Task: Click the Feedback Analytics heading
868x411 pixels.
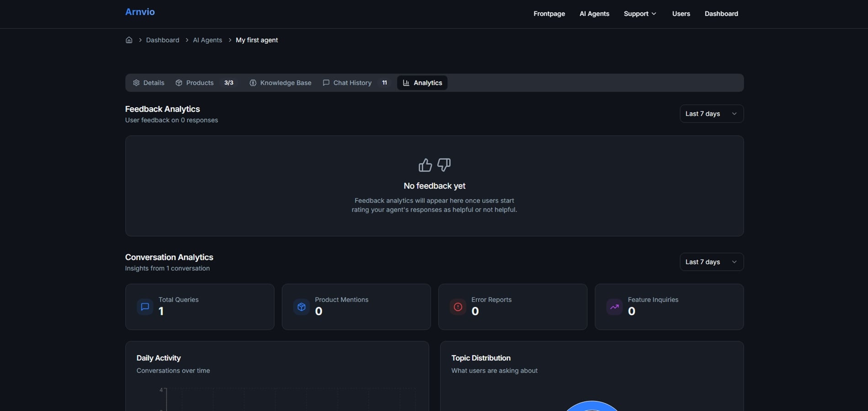Action: tap(163, 109)
